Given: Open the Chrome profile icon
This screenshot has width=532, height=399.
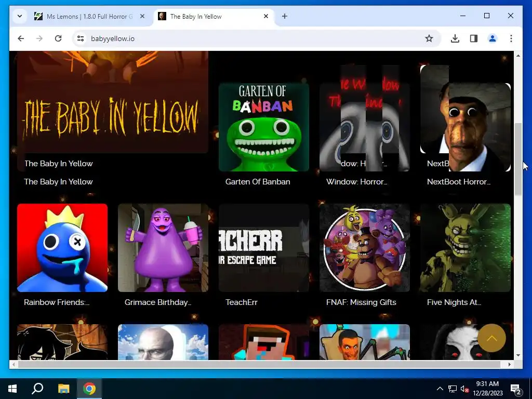Looking at the screenshot, I should (493, 38).
